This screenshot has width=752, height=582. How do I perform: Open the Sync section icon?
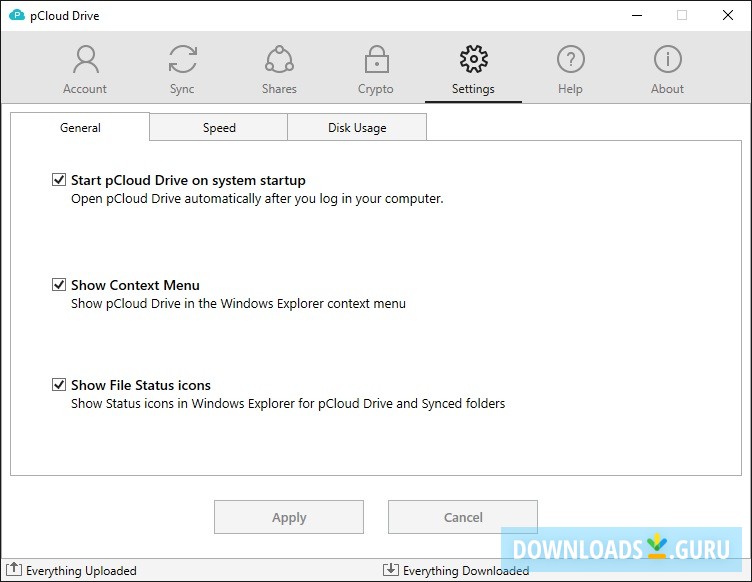coord(183,59)
